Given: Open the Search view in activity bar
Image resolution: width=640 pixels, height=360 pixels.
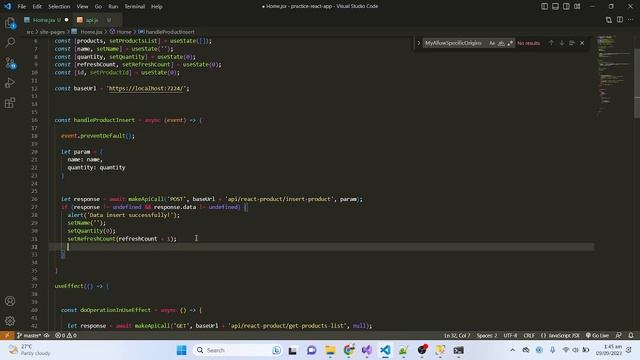Looking at the screenshot, I should [x=10, y=43].
